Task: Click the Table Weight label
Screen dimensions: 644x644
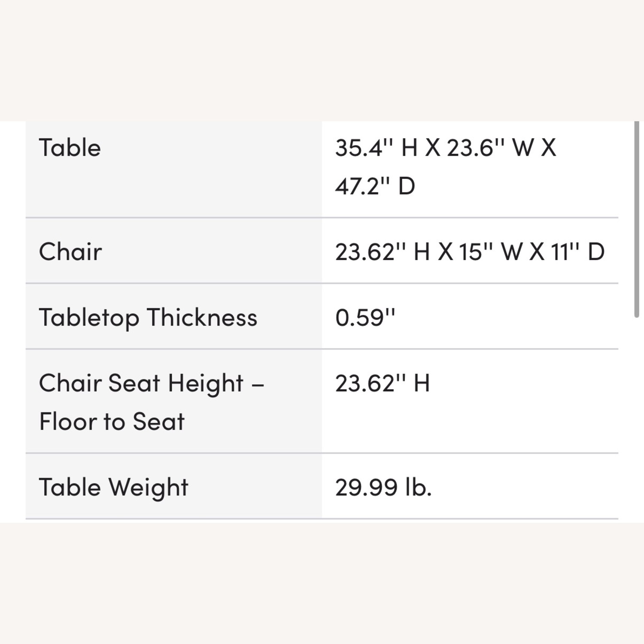Action: click(x=113, y=487)
